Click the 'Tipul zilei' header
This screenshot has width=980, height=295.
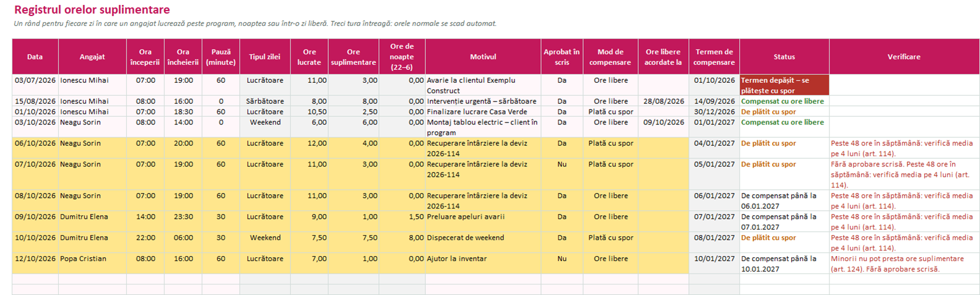(265, 57)
